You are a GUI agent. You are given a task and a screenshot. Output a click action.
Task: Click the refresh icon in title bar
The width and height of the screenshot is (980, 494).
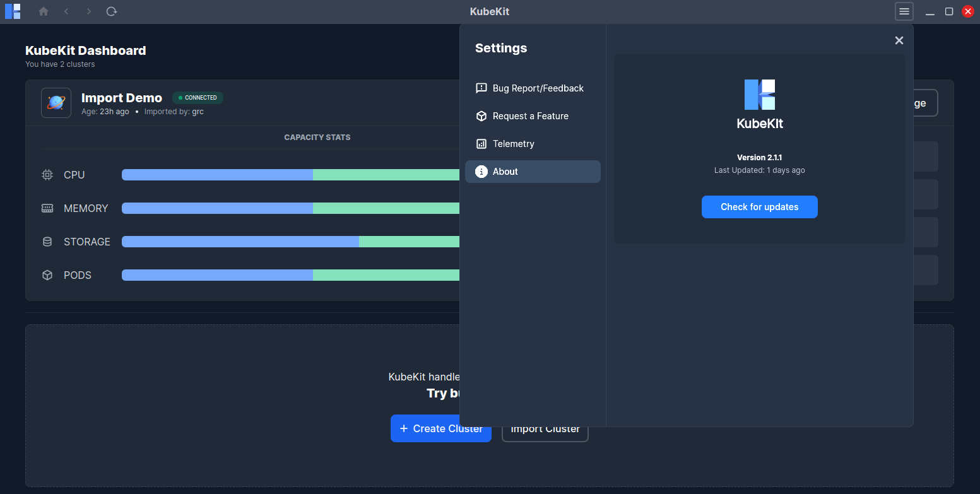tap(112, 11)
